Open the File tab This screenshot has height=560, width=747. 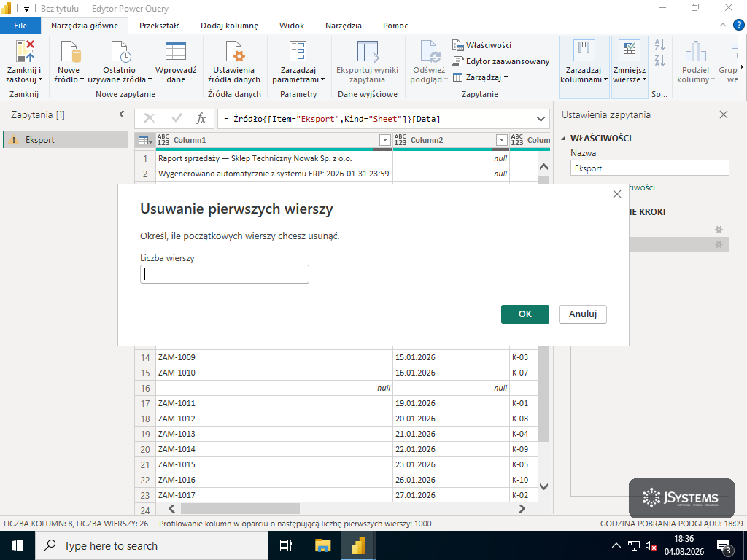[x=20, y=26]
